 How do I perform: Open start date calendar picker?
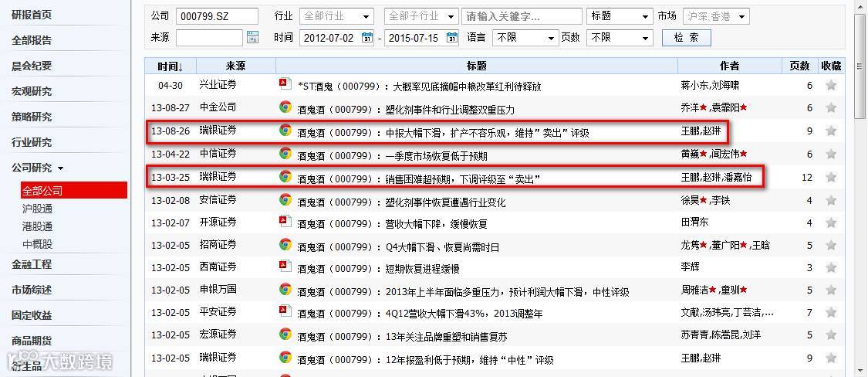click(x=367, y=38)
